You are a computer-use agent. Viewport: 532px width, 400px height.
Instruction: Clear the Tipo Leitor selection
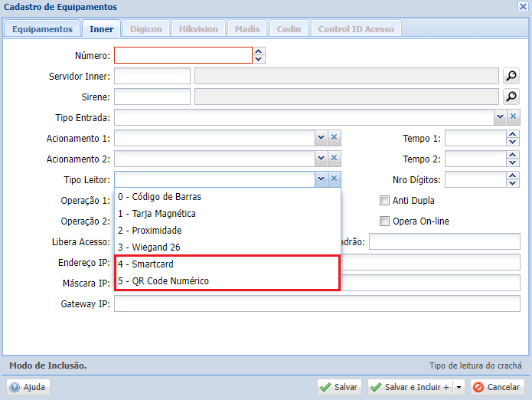tap(335, 179)
